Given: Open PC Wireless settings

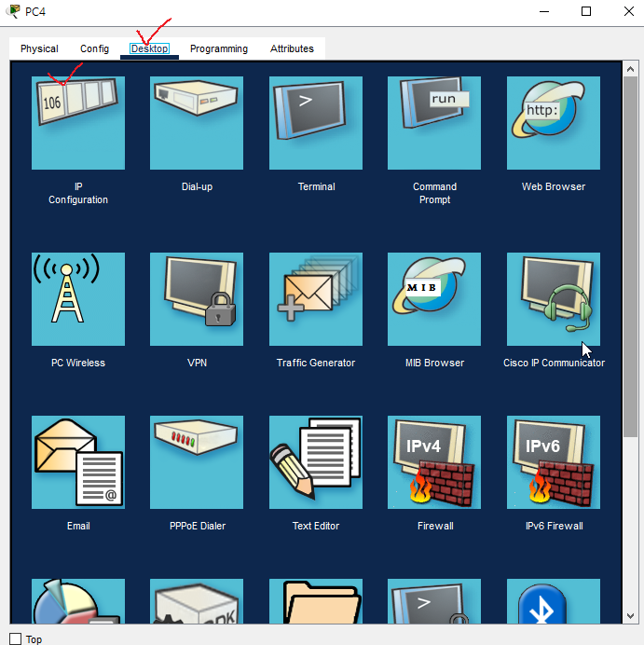Looking at the screenshot, I should [x=78, y=299].
